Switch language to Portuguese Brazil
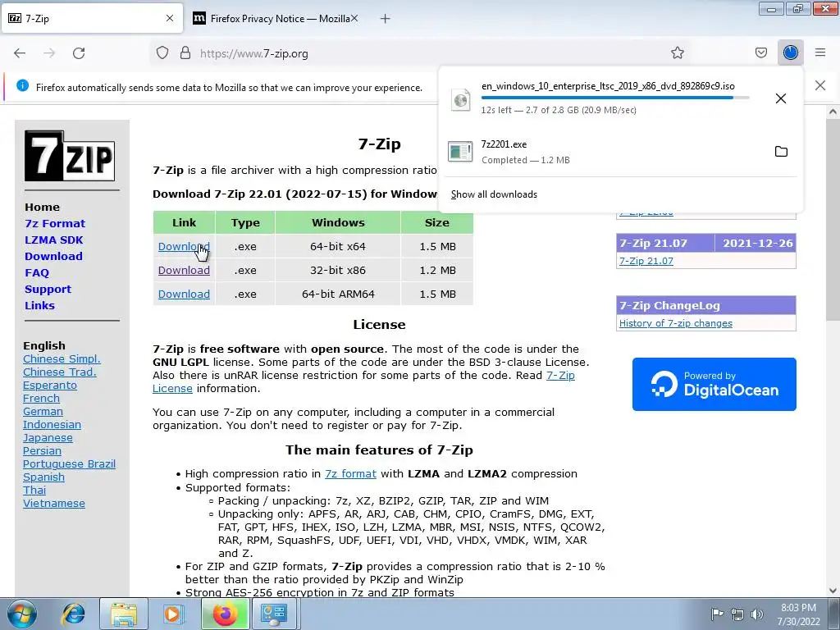This screenshot has width=840, height=630. pos(69,464)
